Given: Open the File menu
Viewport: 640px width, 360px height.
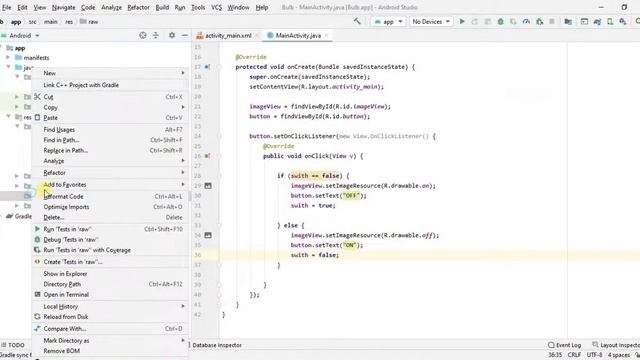Looking at the screenshot, I should (7, 7).
